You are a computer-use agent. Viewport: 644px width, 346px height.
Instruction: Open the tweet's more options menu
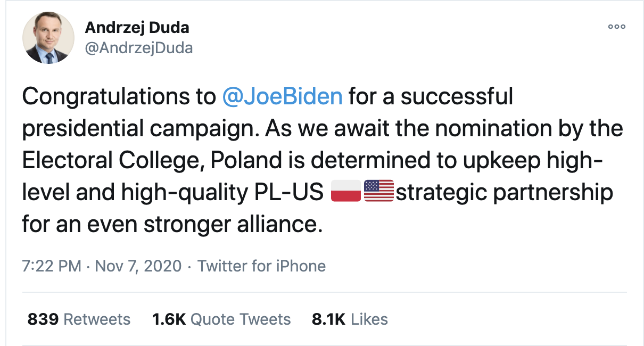[616, 27]
